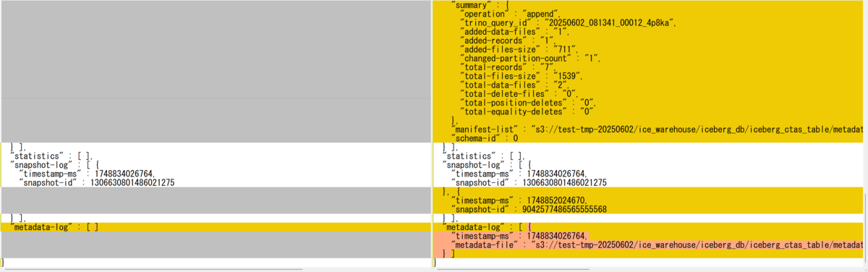Click the "schema-id" : 0 line
Viewport: 868px width, 272px height.
pos(484,137)
